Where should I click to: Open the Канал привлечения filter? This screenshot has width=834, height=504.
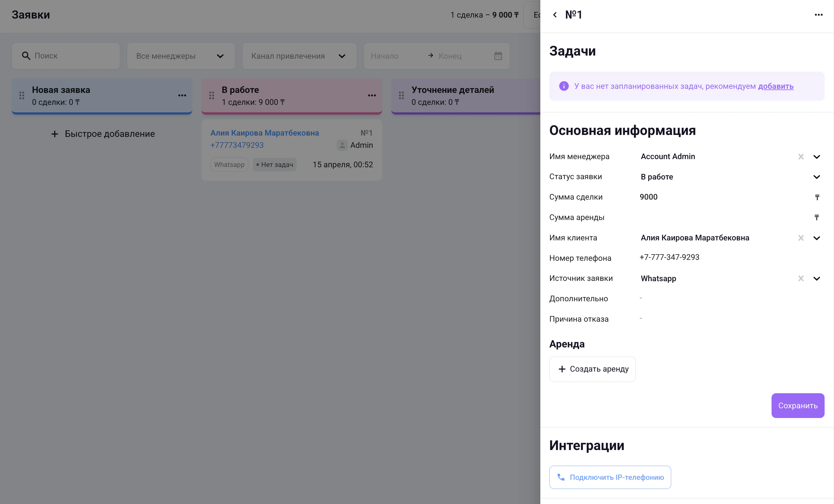[x=299, y=56]
